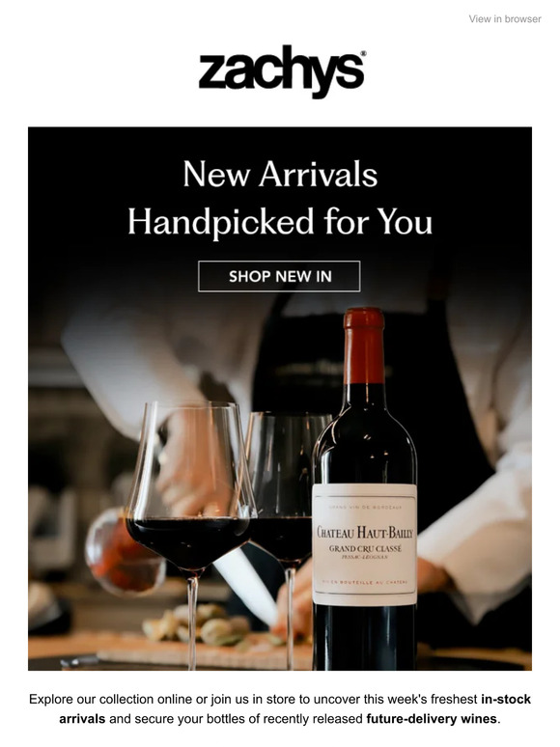This screenshot has height=747, width=560.
Task: Click the New Arrivals headline text
Action: coord(280,175)
